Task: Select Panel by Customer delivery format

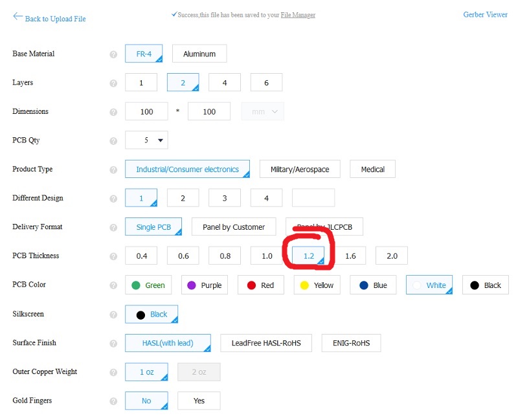Action: tap(234, 227)
